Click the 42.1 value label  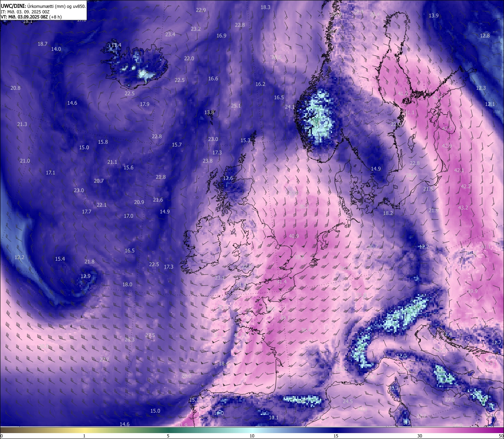click(x=459, y=170)
